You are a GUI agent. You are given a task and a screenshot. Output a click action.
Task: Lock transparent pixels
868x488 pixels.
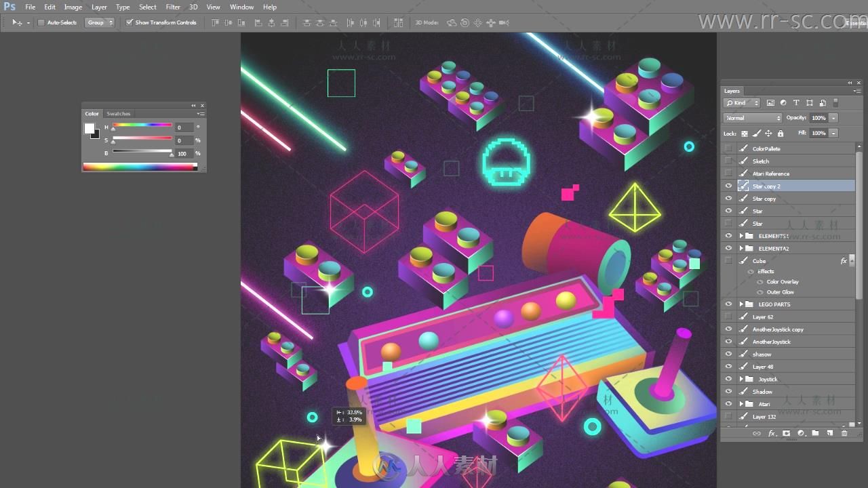click(x=744, y=134)
